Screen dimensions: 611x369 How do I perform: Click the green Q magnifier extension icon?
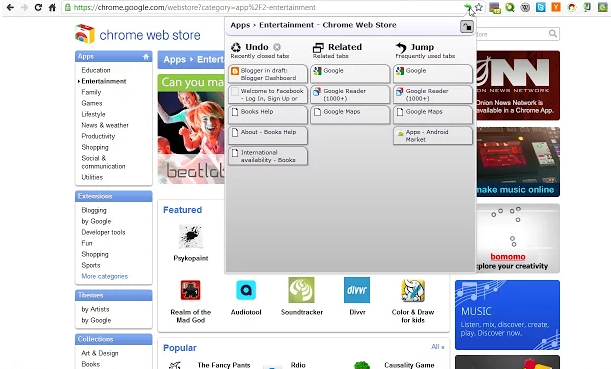510,7
